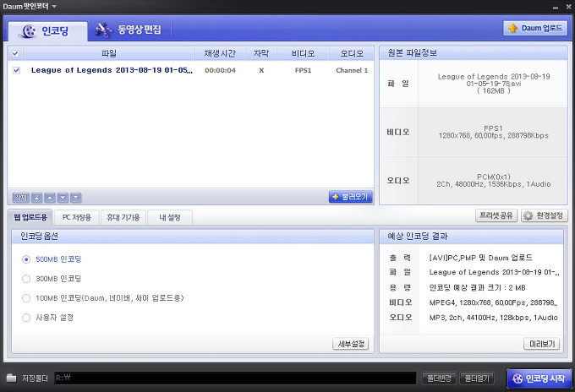Move file down one position arrow icon
Screen dimensions: 575x392
63,198
